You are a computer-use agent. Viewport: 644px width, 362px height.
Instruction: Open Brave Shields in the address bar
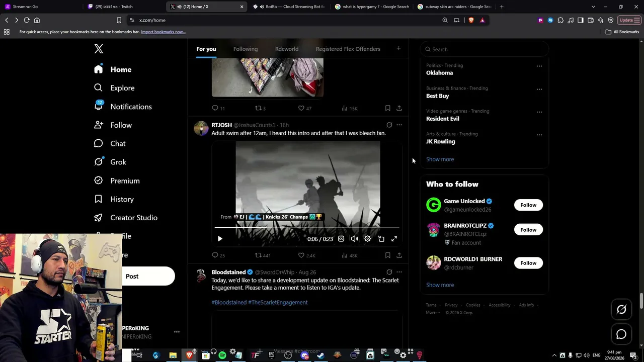(x=471, y=20)
